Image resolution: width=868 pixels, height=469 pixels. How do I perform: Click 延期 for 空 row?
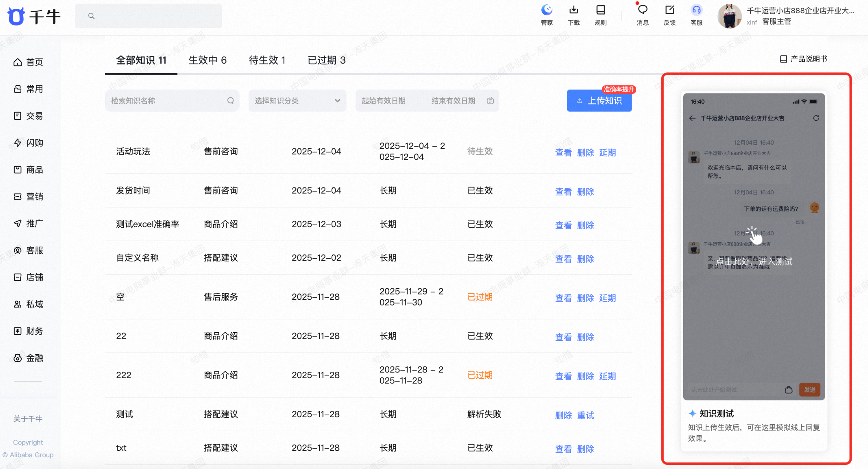pos(607,298)
